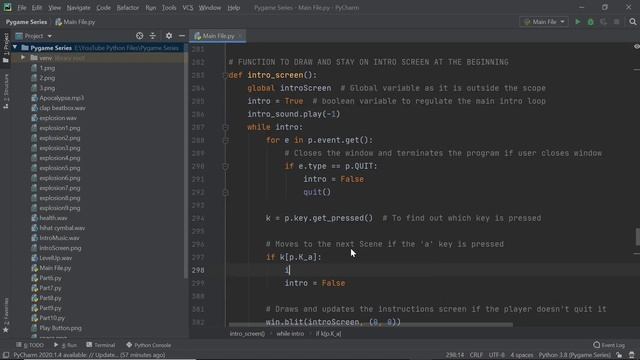Image resolution: width=640 pixels, height=360 pixels.
Task: Click the locate current file target icon
Action: pyautogui.click(x=140, y=36)
